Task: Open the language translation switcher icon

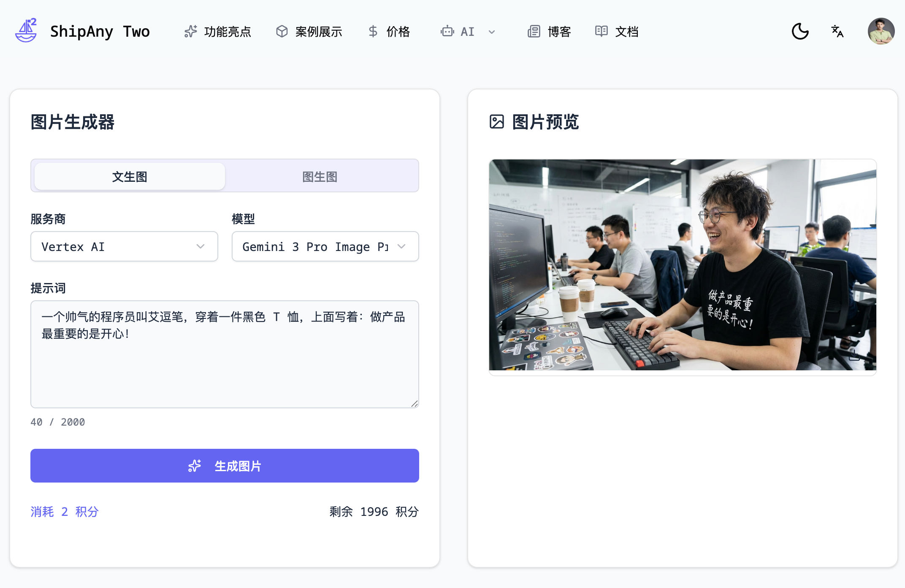Action: 837,31
